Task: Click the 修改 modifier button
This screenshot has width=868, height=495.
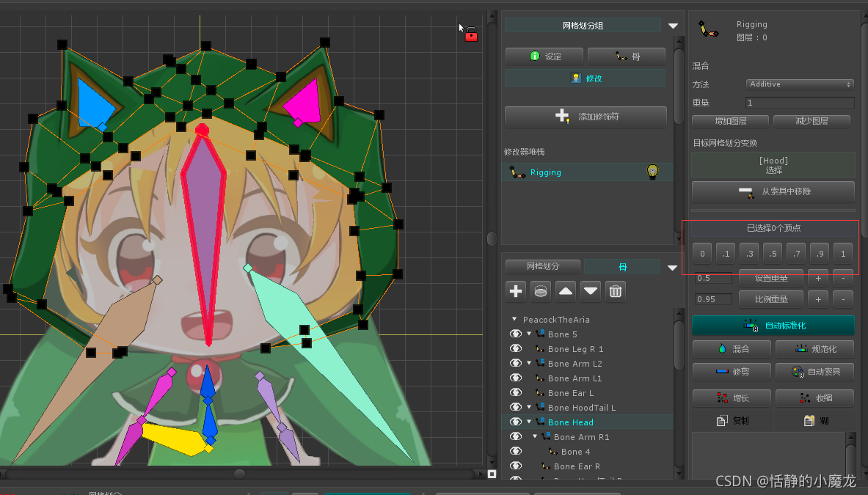Action: click(x=585, y=78)
